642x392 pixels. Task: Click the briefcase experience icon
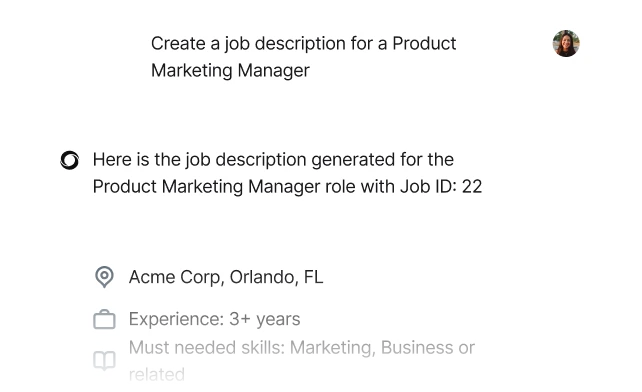pyautogui.click(x=104, y=319)
